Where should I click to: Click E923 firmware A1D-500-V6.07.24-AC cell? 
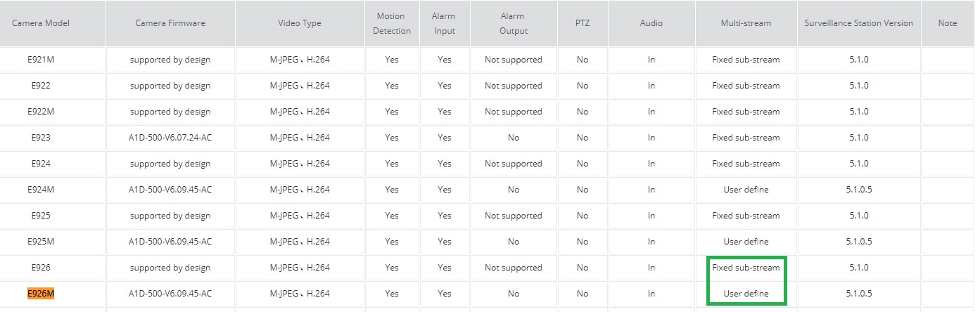click(170, 138)
